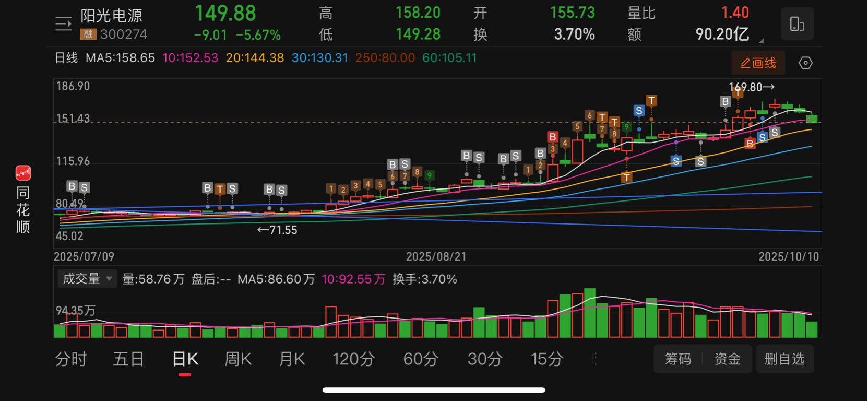The height and width of the screenshot is (401, 868).
Task: Tap the stock name 阳光电源
Action: click(111, 16)
